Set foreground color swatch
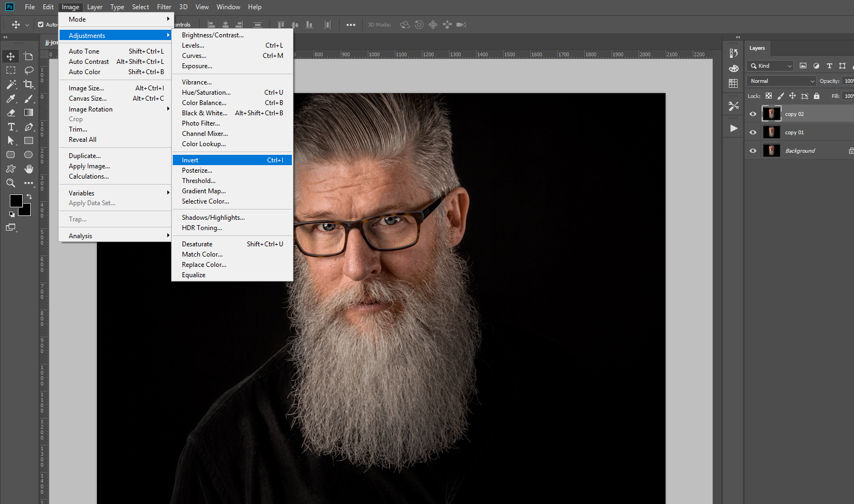Image resolution: width=854 pixels, height=504 pixels. coord(16,200)
